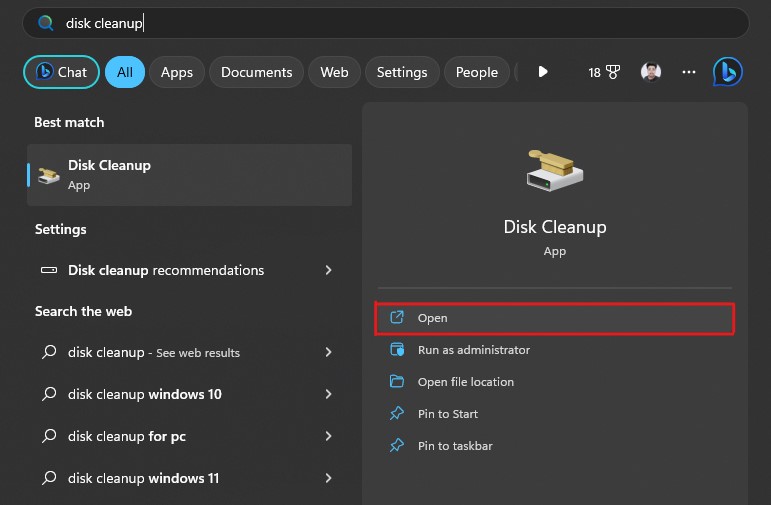The height and width of the screenshot is (505, 771).
Task: Click the Disk Cleanup icon in best match
Action: click(x=49, y=176)
